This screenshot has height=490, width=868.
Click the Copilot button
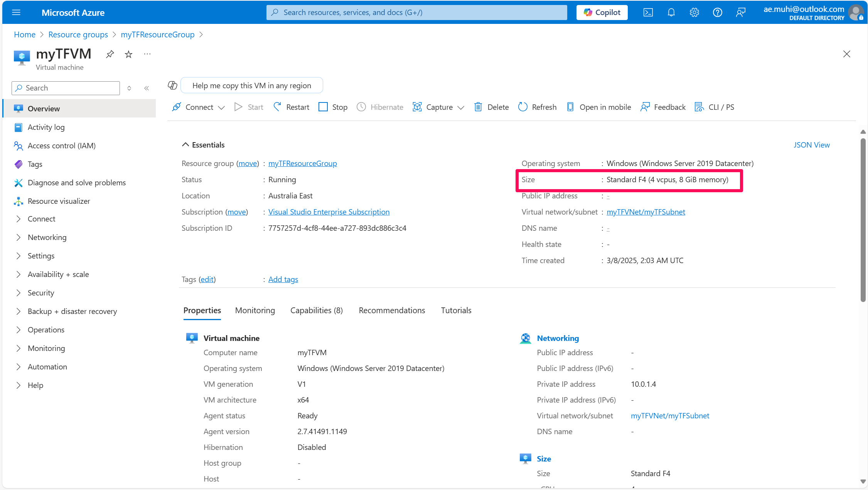[x=602, y=12]
